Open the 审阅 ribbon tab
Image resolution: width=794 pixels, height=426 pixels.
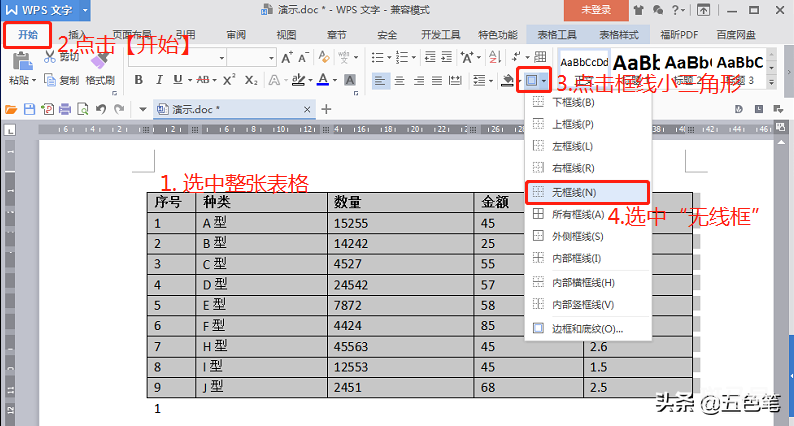(236, 35)
